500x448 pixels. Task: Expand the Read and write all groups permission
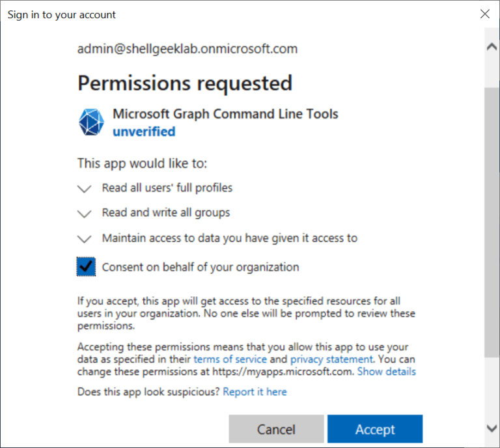tap(84, 214)
